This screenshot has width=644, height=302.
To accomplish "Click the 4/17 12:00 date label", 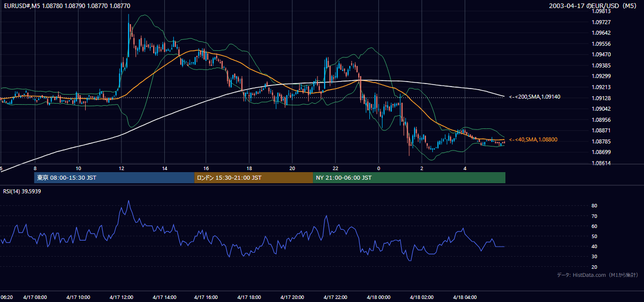I will click(x=121, y=297).
